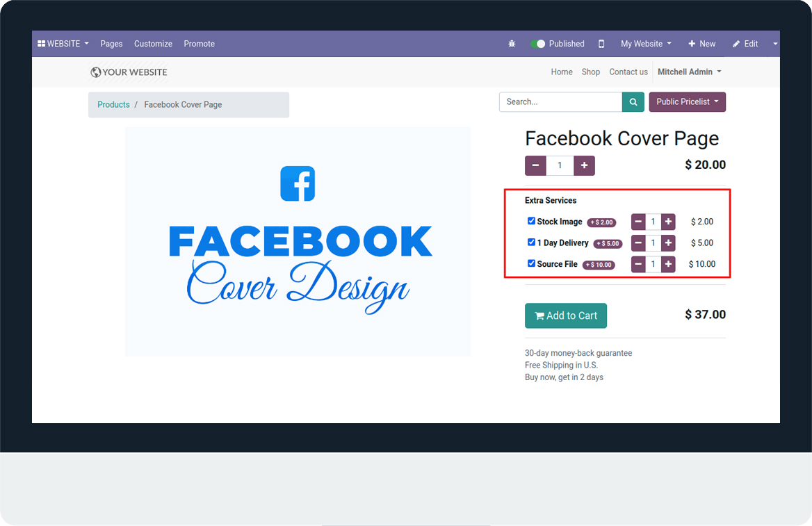Image resolution: width=812 pixels, height=526 pixels.
Task: Click the Facebook Cover Design product image
Action: pyautogui.click(x=298, y=242)
